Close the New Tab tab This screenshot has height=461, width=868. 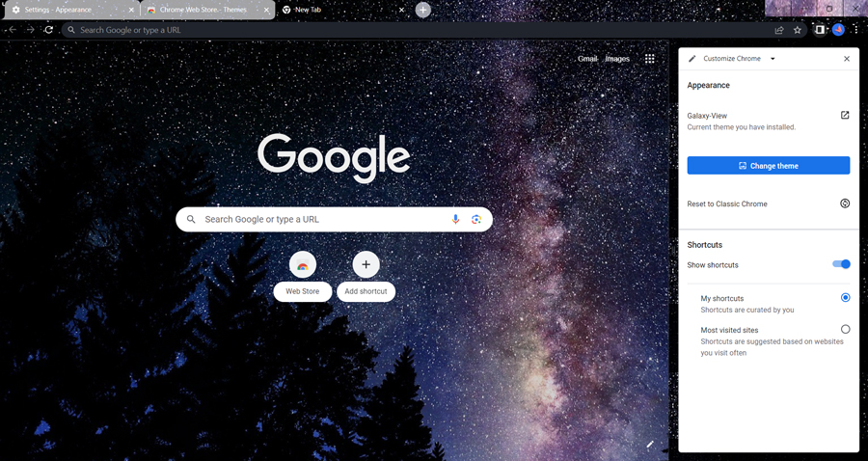pos(402,10)
